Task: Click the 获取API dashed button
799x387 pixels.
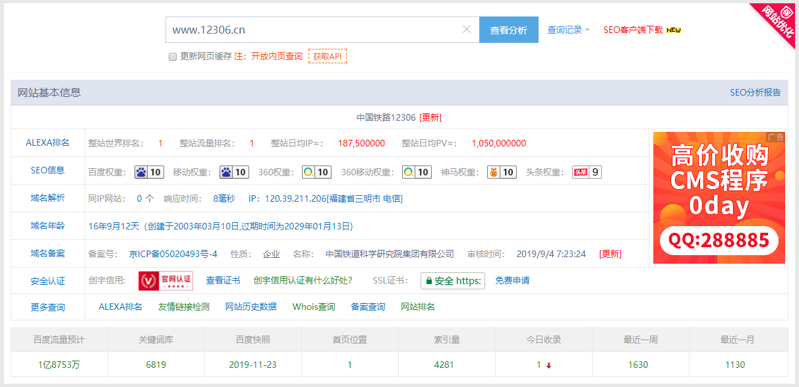Action: (x=328, y=56)
